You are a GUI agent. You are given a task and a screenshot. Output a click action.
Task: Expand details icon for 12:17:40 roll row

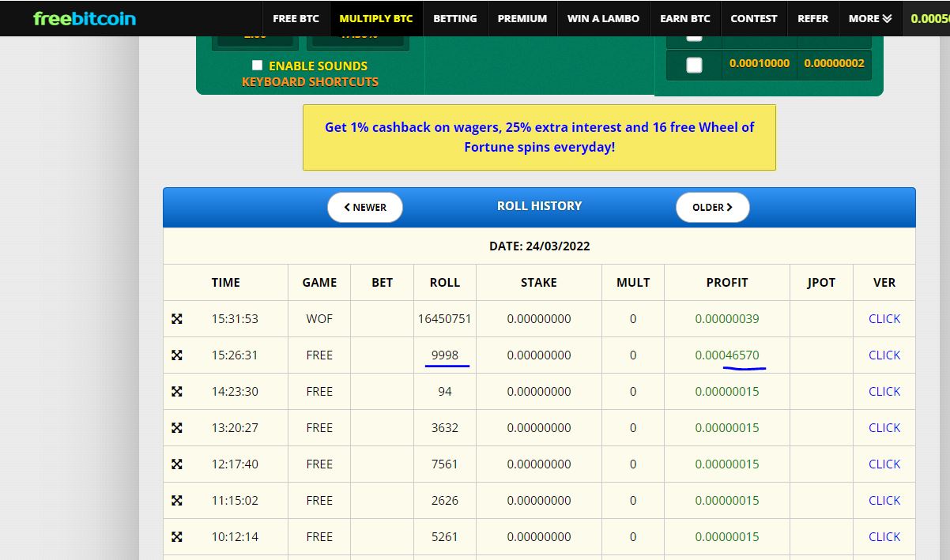177,464
